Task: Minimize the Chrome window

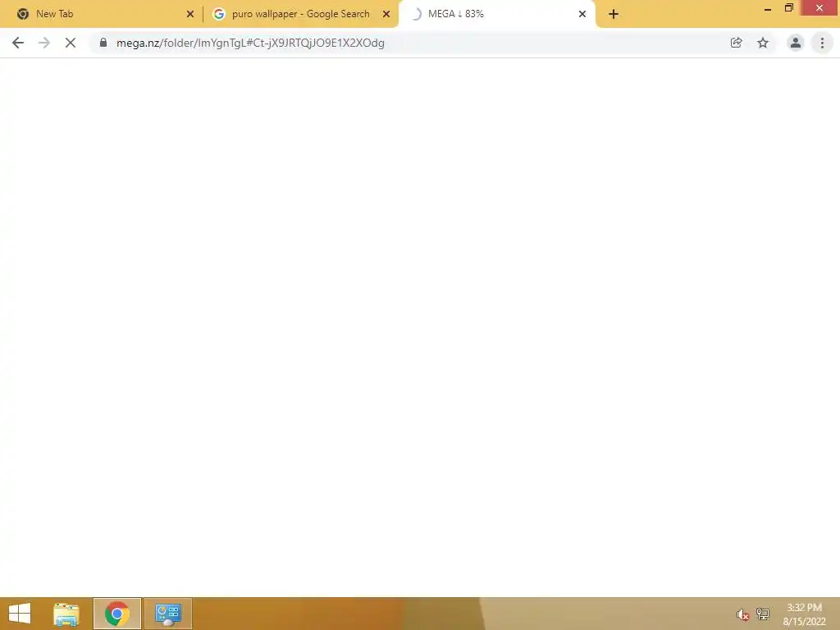Action: [768, 8]
